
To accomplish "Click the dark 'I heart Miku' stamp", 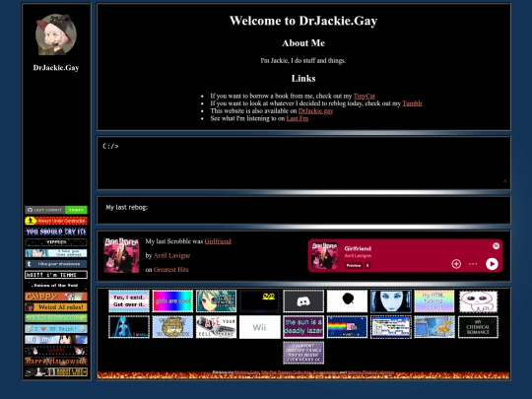I will click(129, 327).
